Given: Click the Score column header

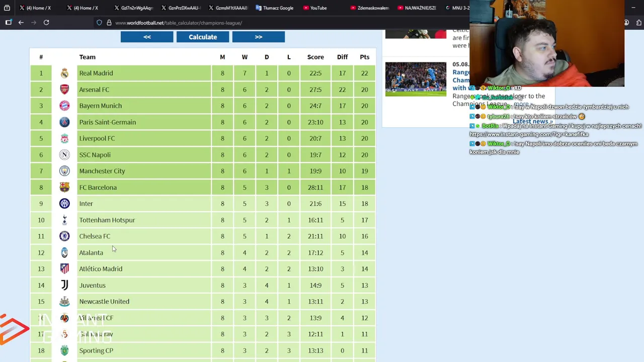Looking at the screenshot, I should click(x=315, y=57).
